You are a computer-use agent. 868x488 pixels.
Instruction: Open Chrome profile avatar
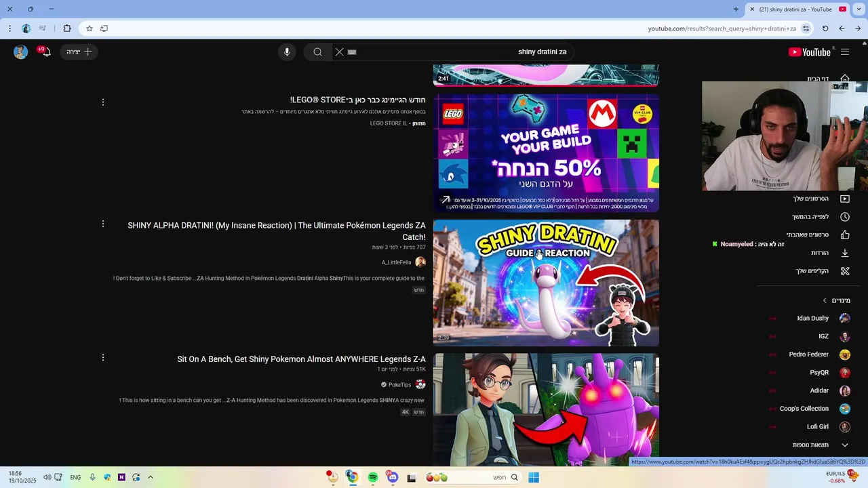pyautogui.click(x=26, y=28)
